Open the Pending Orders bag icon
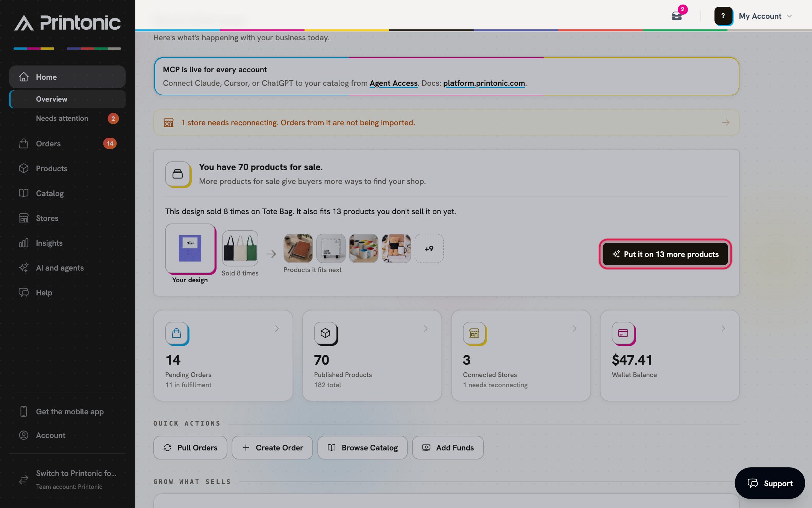The image size is (812, 508). (x=177, y=333)
